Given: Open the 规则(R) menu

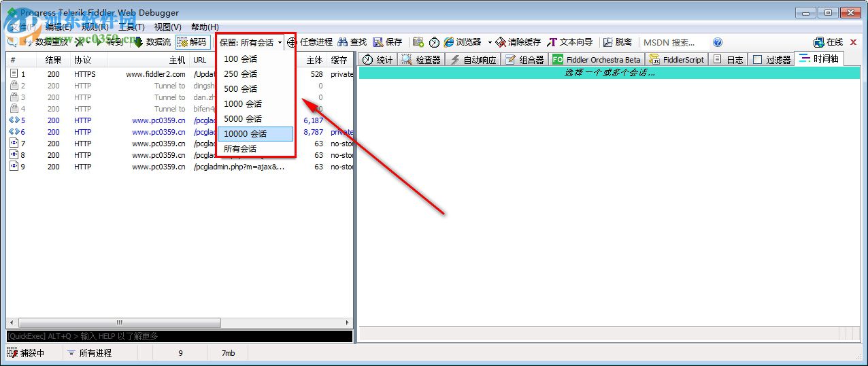Looking at the screenshot, I should pyautogui.click(x=95, y=27).
